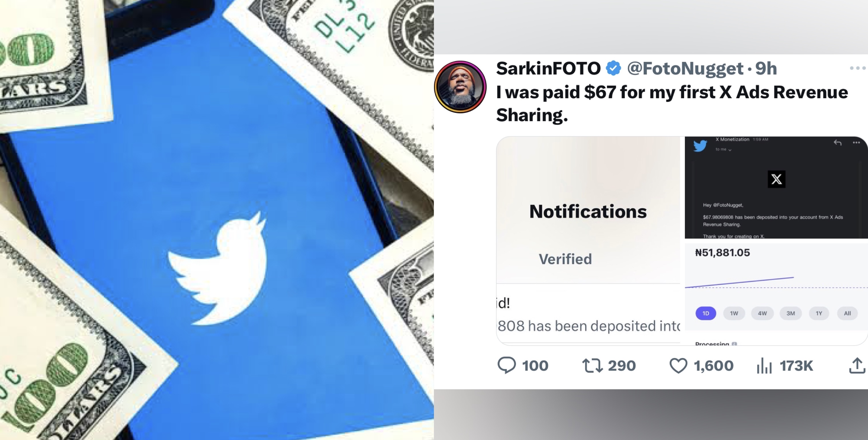Select the 1D chart range pill
Viewport: 868px width, 440px height.
click(x=706, y=313)
